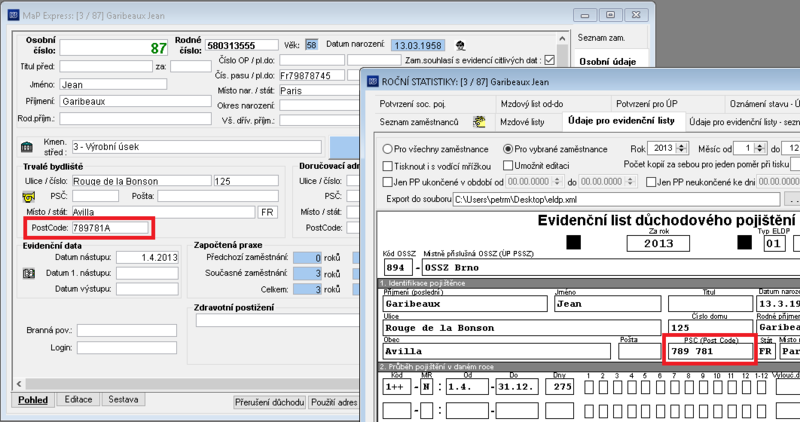The width and height of the screenshot is (800, 422).
Task: Click the MaP Express window title icon
Action: tap(13, 15)
